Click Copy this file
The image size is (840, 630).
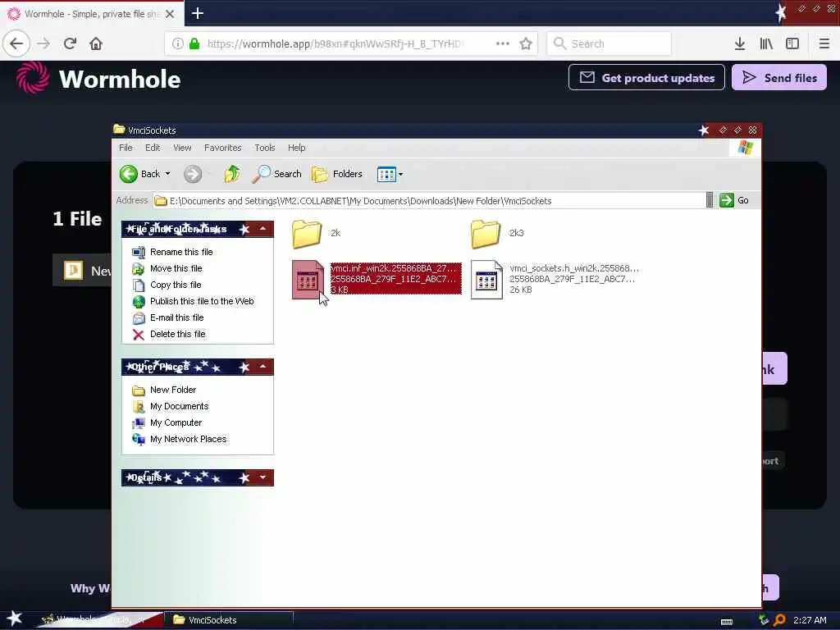pos(176,285)
